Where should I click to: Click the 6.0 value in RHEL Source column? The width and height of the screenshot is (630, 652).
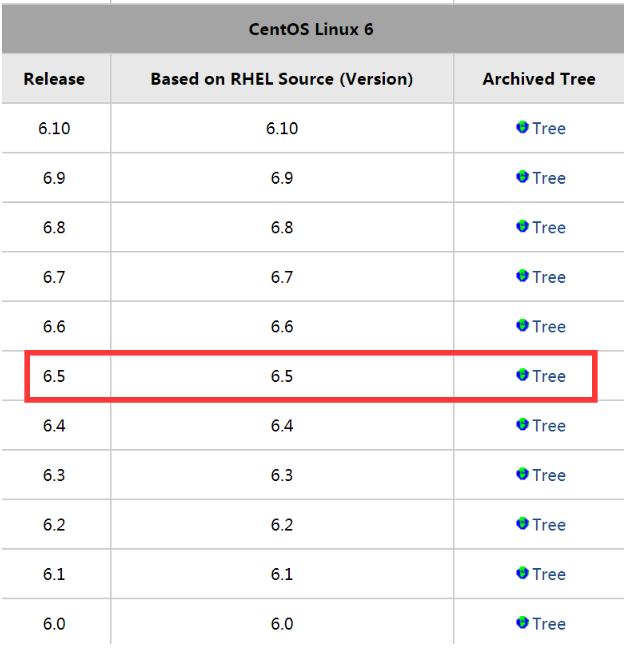pos(282,624)
